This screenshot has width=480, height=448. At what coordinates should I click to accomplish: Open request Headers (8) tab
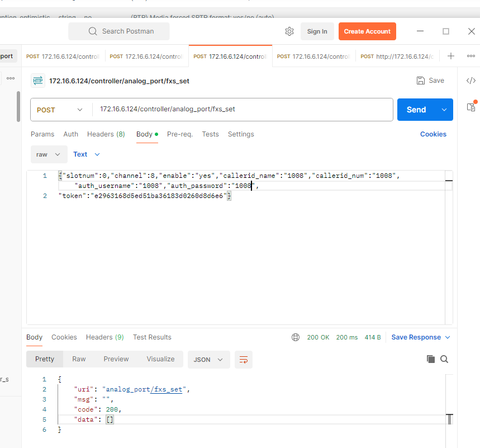106,134
